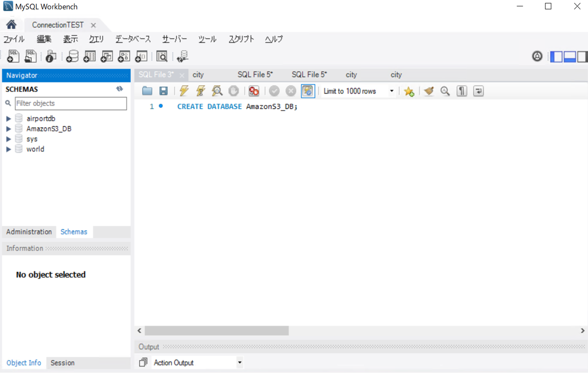This screenshot has width=588, height=373.
Task: Select the SQL File 3 tab
Action: pyautogui.click(x=156, y=75)
